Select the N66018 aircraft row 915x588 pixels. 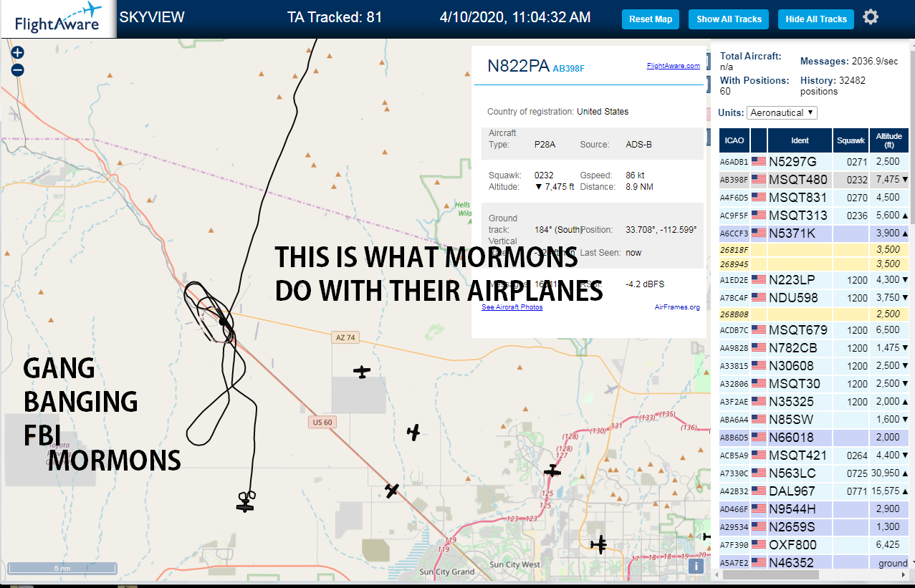tap(813, 438)
